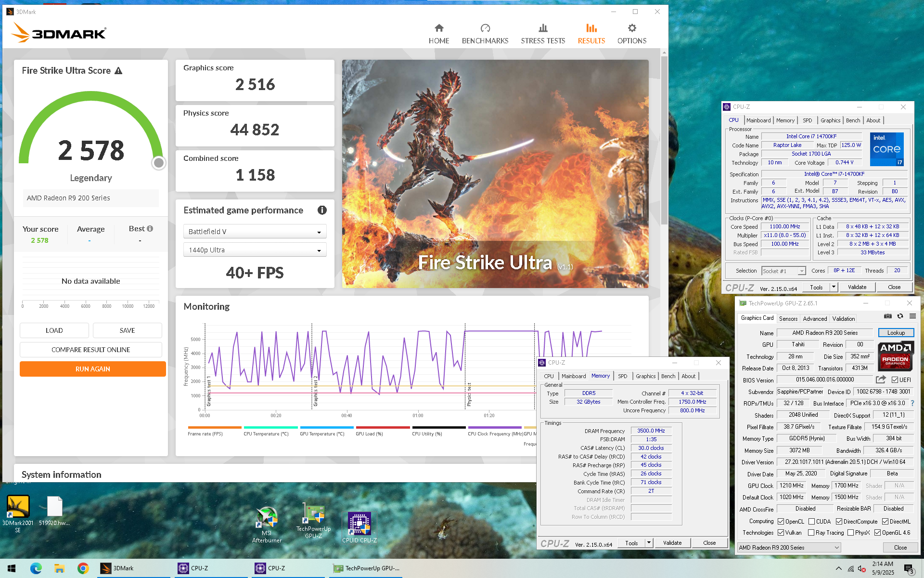
Task: Launch CPUID CPU-Z desktop shortcut
Action: point(359,527)
